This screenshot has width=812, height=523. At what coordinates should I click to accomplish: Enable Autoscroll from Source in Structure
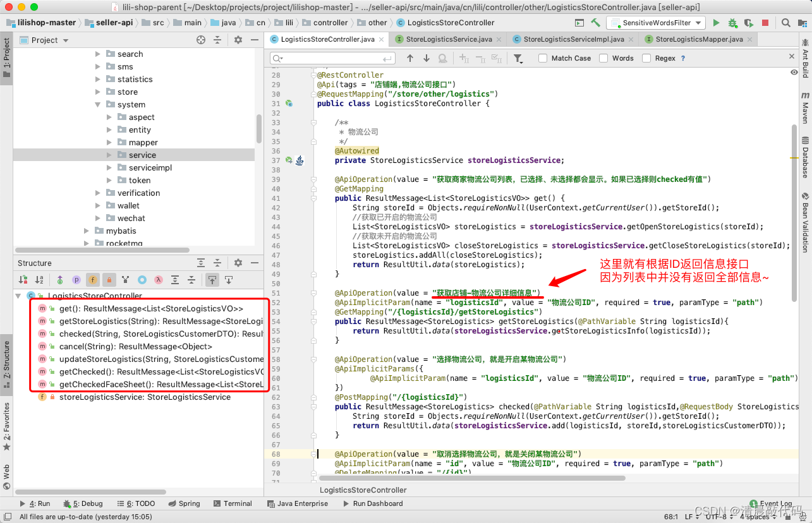[229, 279]
